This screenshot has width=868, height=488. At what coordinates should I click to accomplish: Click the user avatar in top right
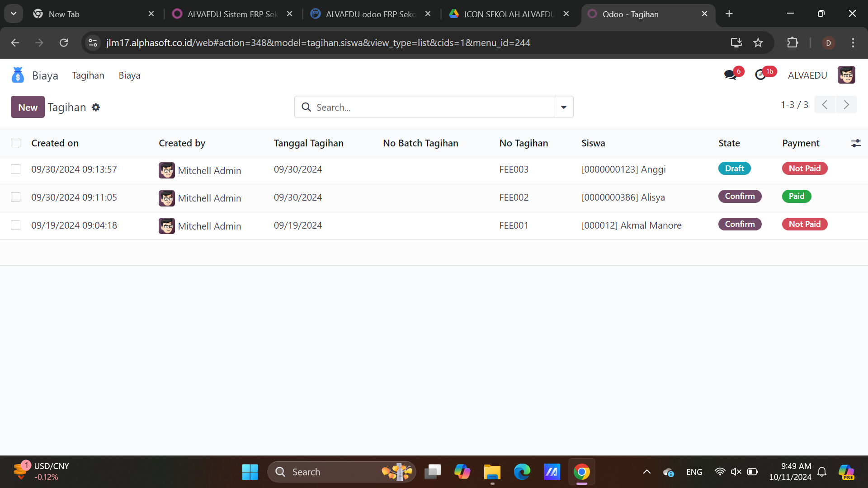846,75
